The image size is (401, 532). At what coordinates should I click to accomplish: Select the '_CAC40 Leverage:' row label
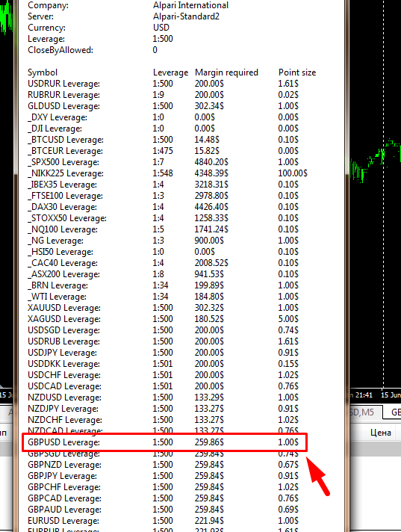pos(63,263)
